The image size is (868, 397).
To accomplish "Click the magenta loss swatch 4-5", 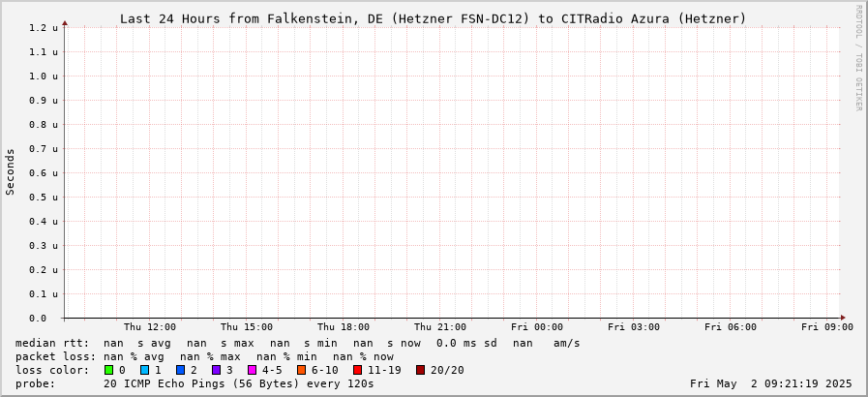I will click(x=253, y=370).
